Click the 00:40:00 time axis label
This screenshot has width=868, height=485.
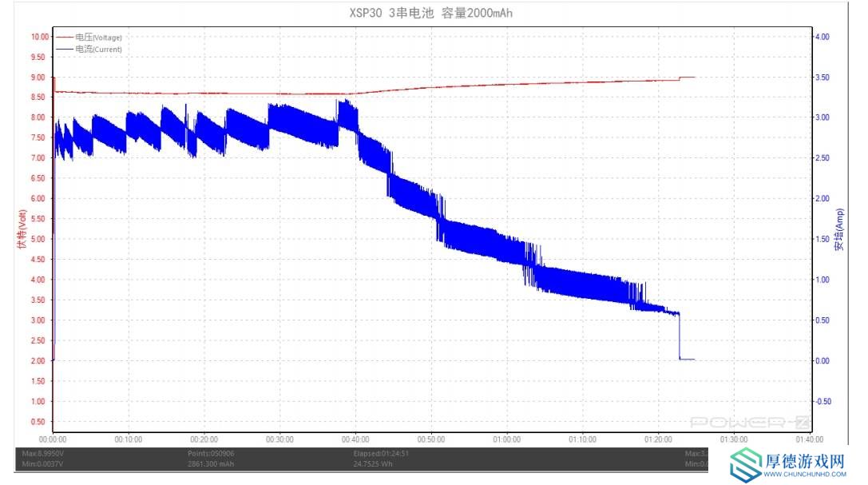[x=355, y=439]
